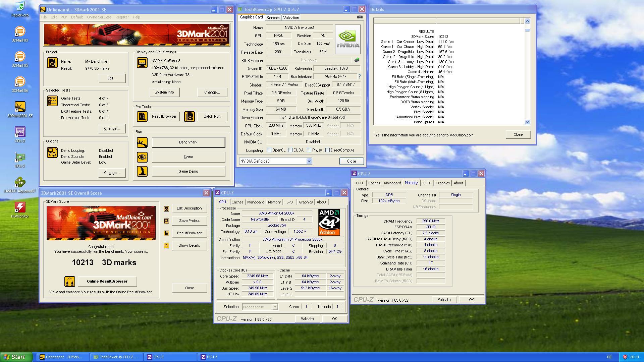The width and height of the screenshot is (644, 362).
Task: Click the Online ResultBrowser button
Action: click(107, 282)
